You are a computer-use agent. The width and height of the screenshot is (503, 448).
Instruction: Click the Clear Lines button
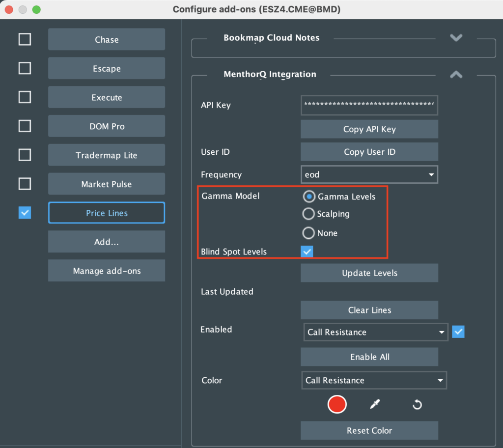(369, 310)
